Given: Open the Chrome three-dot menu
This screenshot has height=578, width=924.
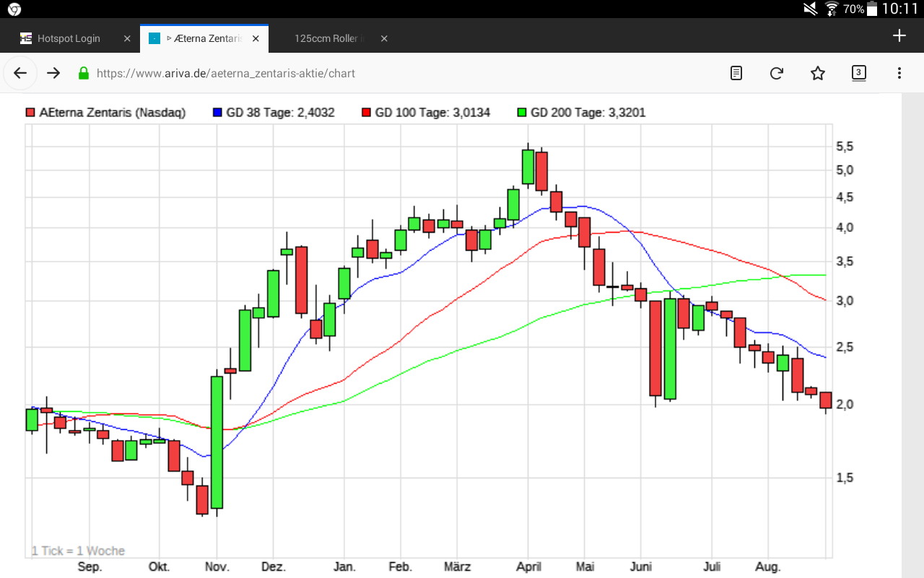Looking at the screenshot, I should point(899,73).
